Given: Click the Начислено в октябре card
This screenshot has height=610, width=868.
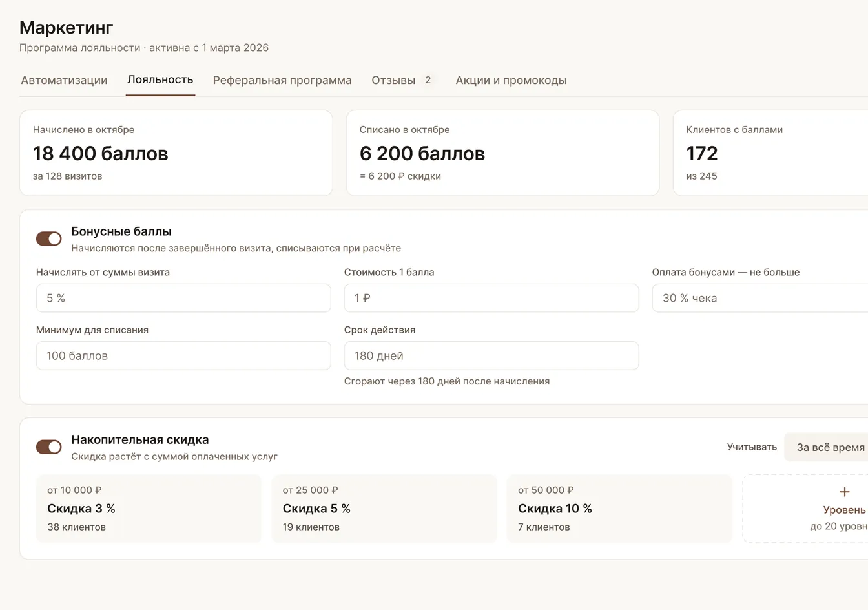Looking at the screenshot, I should pos(176,152).
